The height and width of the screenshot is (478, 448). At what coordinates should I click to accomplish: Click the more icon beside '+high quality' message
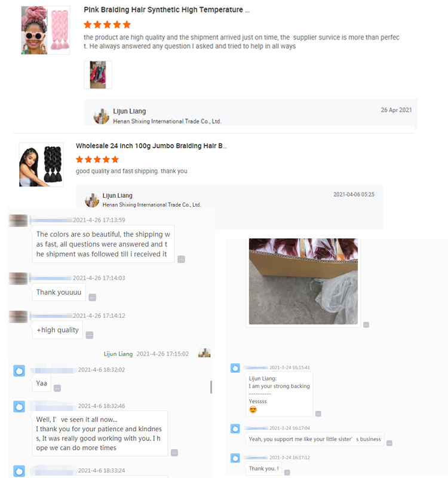click(89, 335)
